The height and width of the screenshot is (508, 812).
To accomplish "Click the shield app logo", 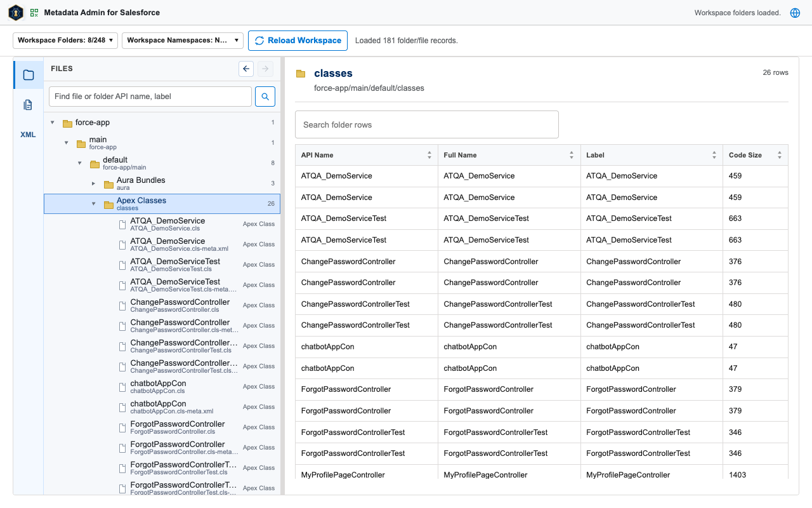I will tap(16, 13).
